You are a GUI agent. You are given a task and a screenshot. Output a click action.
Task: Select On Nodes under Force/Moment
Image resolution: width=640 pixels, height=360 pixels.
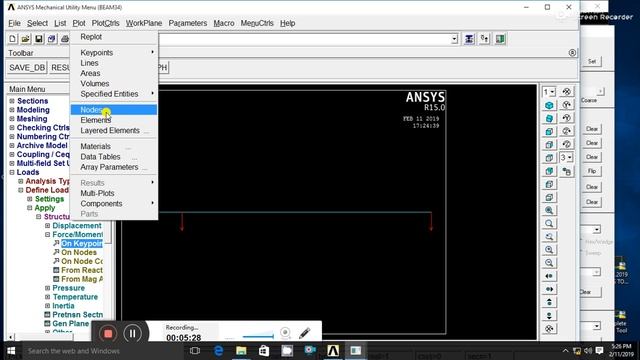79,253
